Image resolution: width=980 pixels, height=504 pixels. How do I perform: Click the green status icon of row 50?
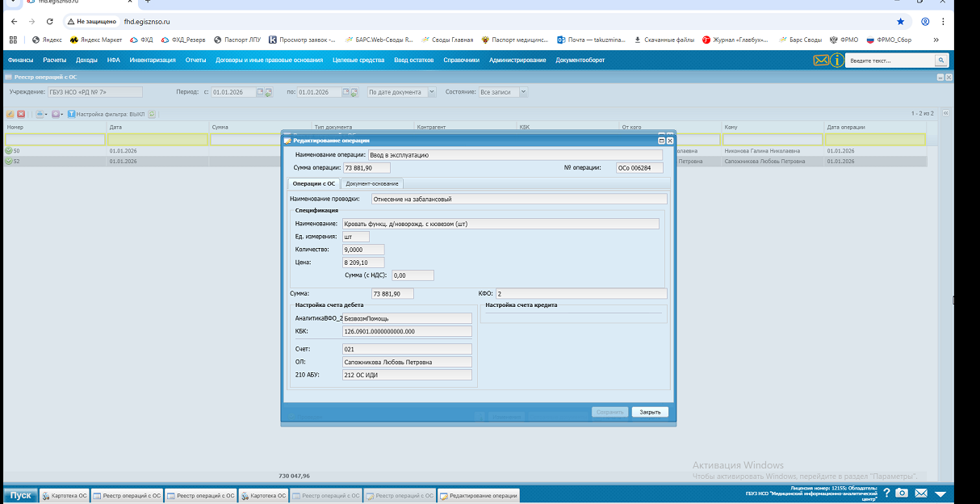[9, 151]
